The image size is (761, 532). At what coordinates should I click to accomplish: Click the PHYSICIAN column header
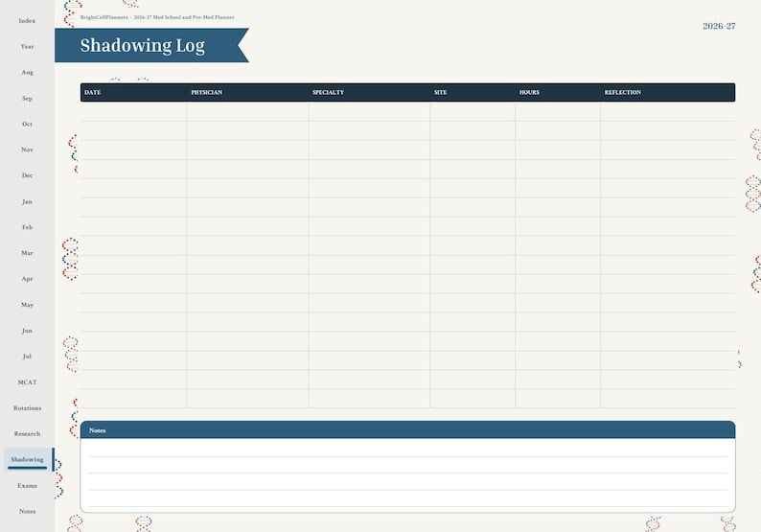(x=207, y=92)
